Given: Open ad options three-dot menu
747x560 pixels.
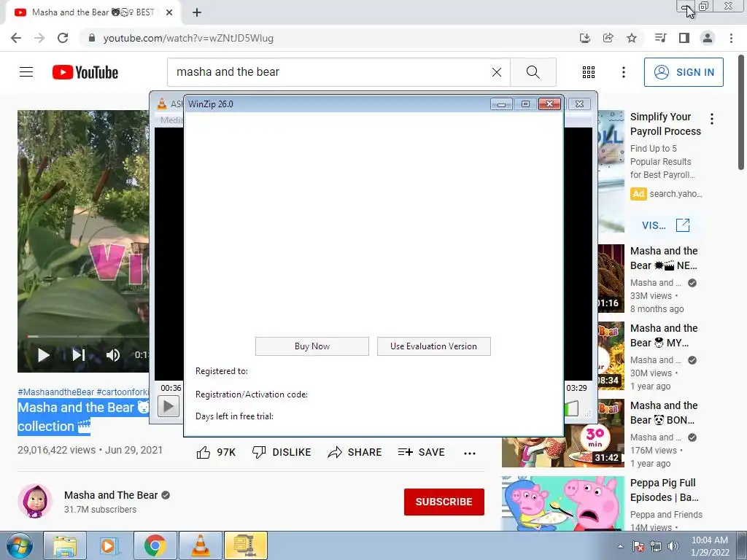Looking at the screenshot, I should point(712,119).
